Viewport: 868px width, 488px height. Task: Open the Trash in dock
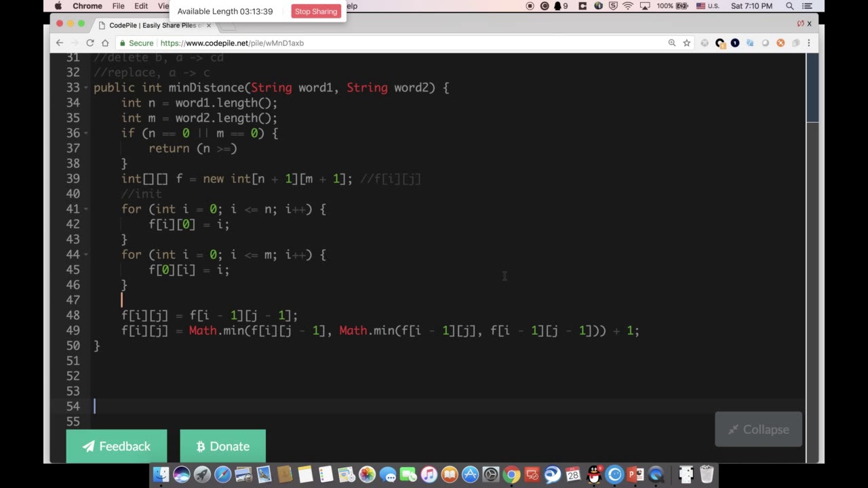[x=707, y=474]
